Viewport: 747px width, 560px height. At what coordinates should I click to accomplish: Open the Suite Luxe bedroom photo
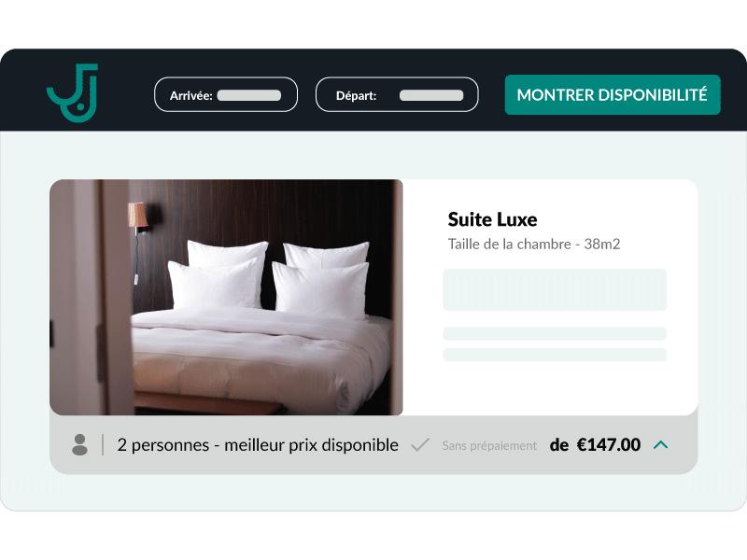[x=226, y=297]
